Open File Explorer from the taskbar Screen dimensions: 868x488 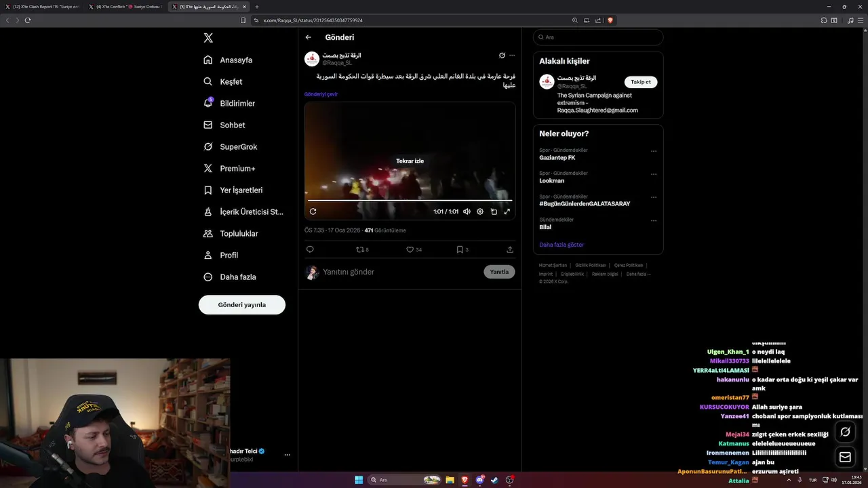pyautogui.click(x=450, y=480)
